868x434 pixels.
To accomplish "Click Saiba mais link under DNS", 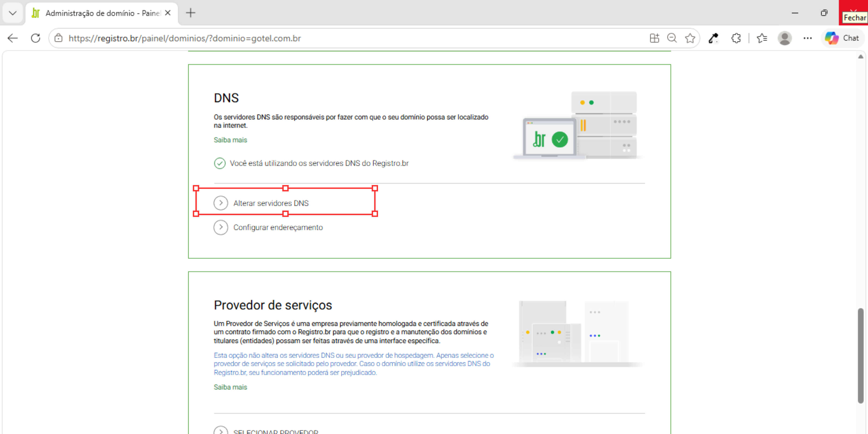I will coord(231,140).
